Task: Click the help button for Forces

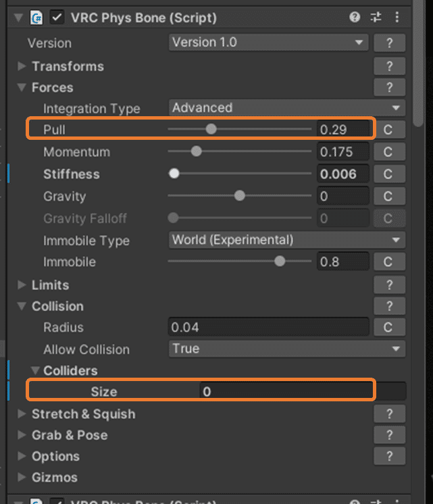Action: (389, 87)
